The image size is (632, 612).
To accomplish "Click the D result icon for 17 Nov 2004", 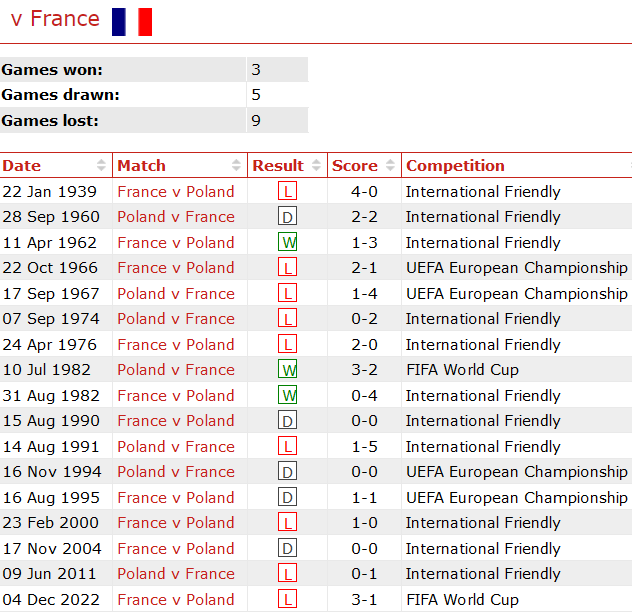I will 288,549.
